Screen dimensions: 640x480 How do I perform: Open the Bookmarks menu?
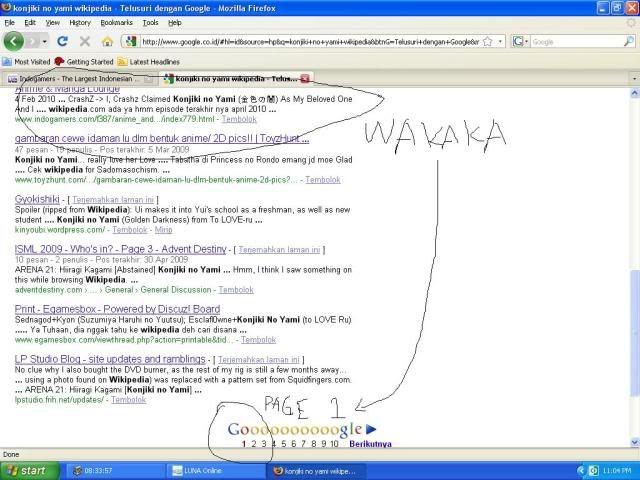pos(116,22)
